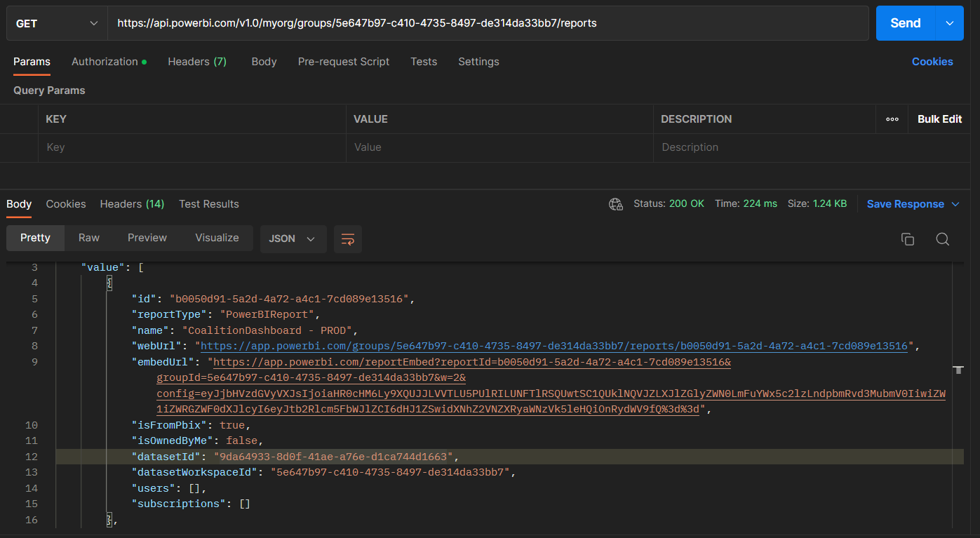Click the report id value b0050d91-5a2d-4a72-a4c1-7cd089e13516 on line 5

(x=290, y=299)
